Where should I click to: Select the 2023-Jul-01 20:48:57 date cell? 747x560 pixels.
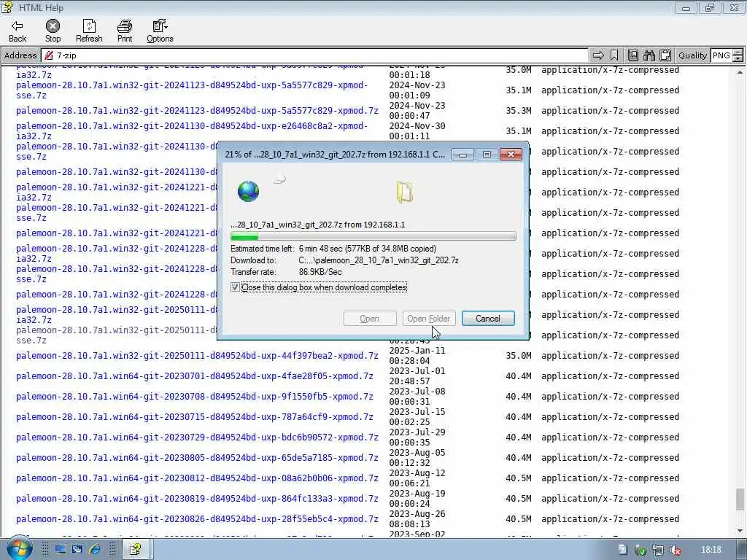pyautogui.click(x=417, y=376)
